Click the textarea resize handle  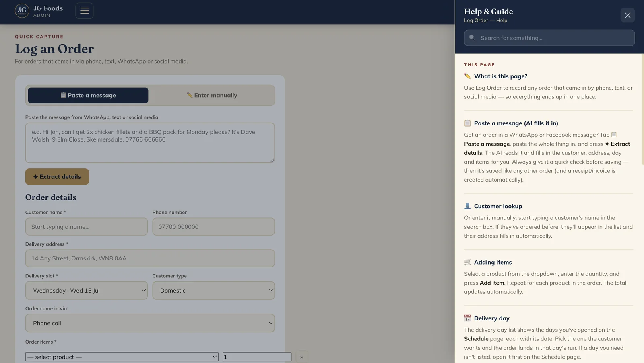click(x=272, y=160)
